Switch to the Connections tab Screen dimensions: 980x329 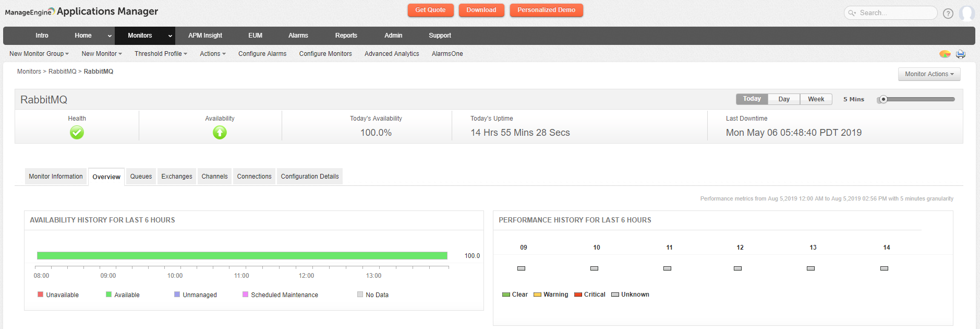[x=254, y=177]
